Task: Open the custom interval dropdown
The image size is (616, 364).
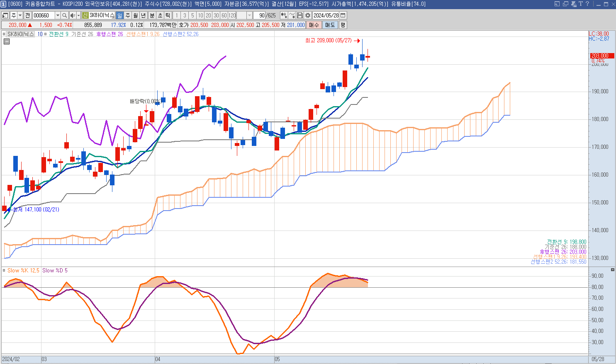Action: tap(249, 15)
